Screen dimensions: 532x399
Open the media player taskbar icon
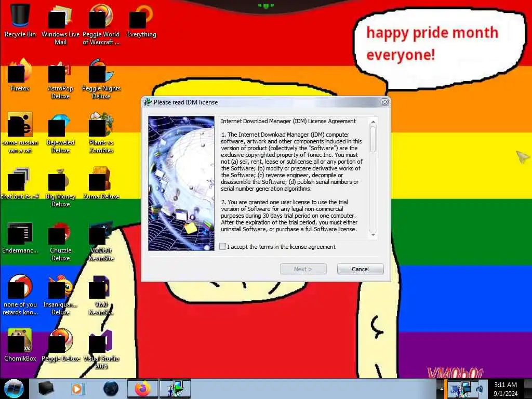78,389
